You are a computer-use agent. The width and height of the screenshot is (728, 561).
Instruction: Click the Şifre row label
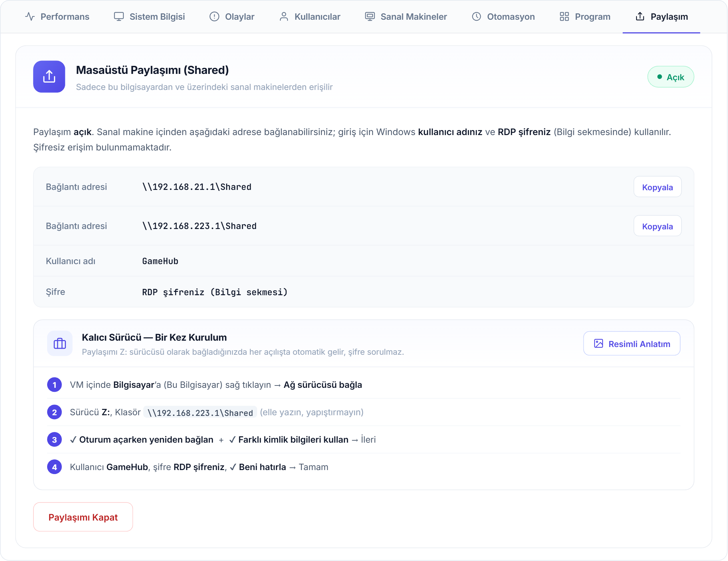pos(55,292)
